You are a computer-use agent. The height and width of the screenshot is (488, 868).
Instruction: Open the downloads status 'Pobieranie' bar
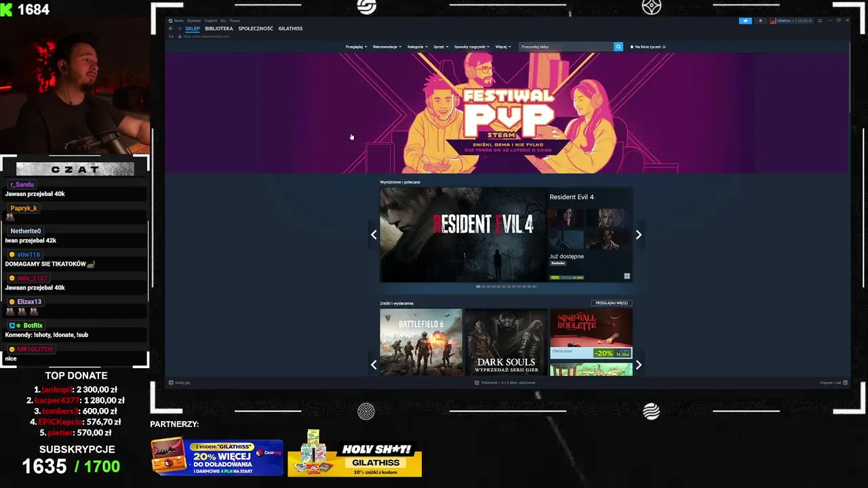[x=507, y=382]
